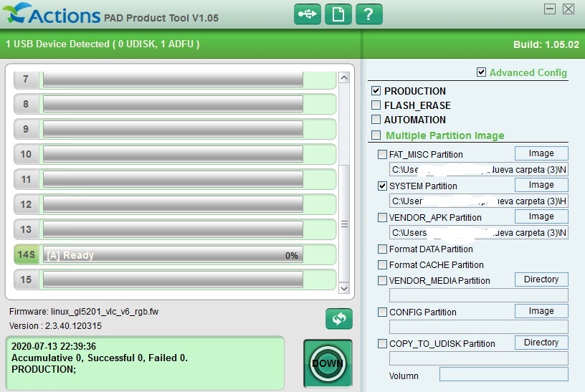Image resolution: width=585 pixels, height=392 pixels.
Task: Click the Build: 1.05.02 label
Action: pos(546,44)
